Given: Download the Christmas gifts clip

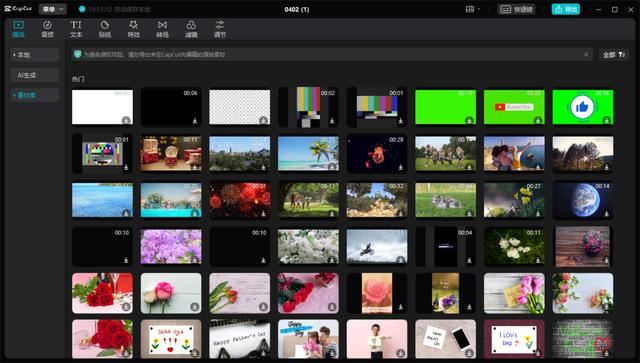Looking at the screenshot, I should (x=195, y=167).
